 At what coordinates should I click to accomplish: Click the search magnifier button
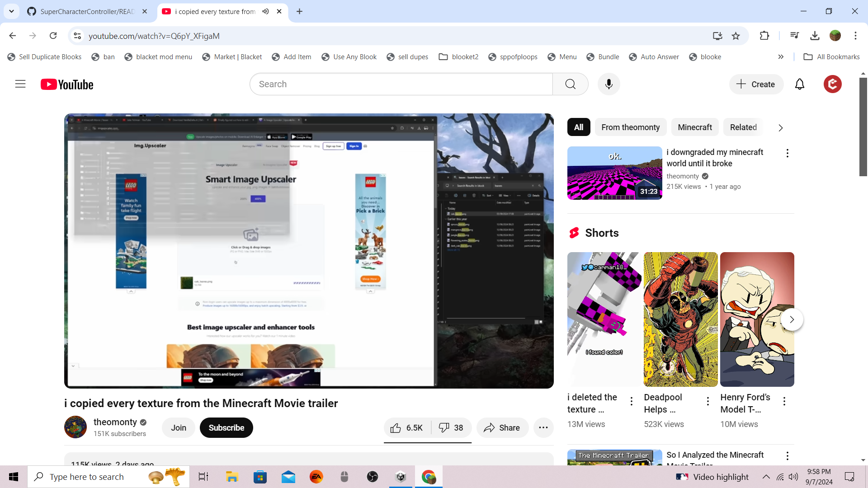pos(570,84)
